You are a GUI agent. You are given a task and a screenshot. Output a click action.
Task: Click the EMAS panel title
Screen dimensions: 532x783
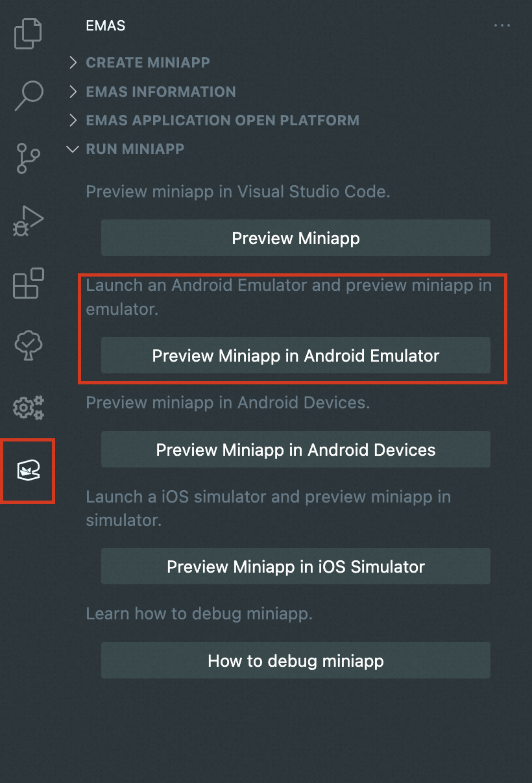[x=106, y=26]
